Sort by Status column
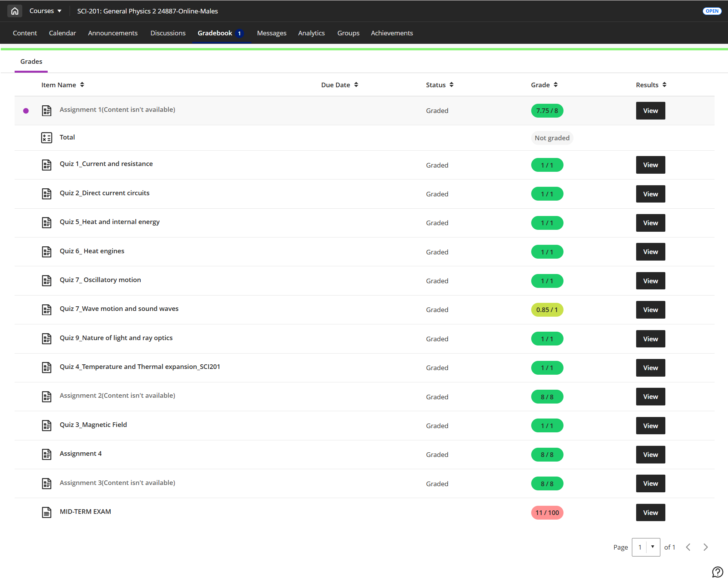Screen dimensions: 728x588 tap(439, 85)
